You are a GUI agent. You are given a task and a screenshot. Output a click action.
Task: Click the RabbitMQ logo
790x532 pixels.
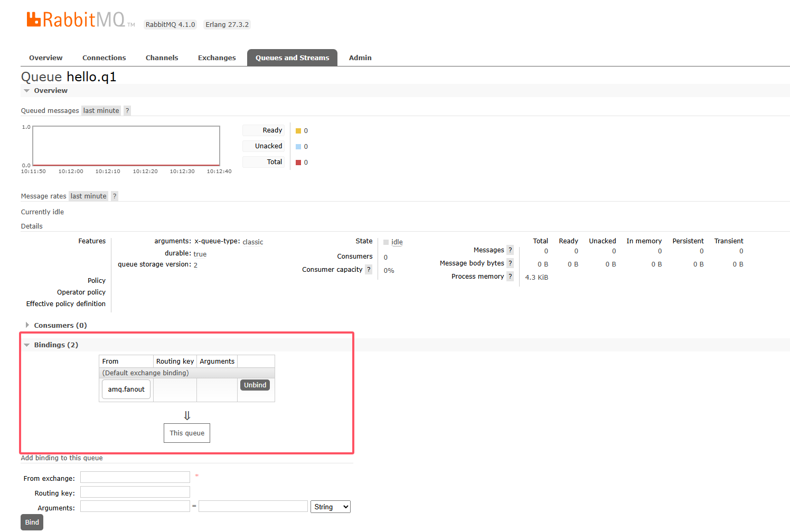click(80, 20)
